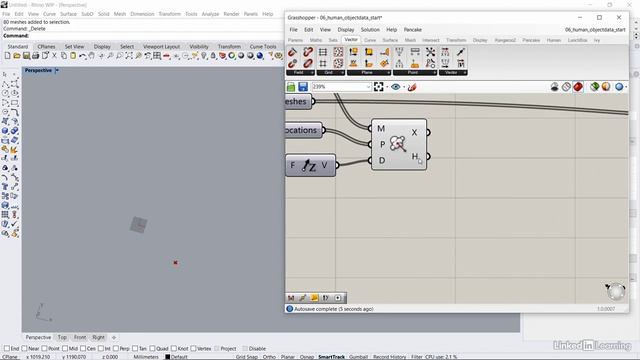Save Grasshopper document with blue disk icon

(x=303, y=87)
